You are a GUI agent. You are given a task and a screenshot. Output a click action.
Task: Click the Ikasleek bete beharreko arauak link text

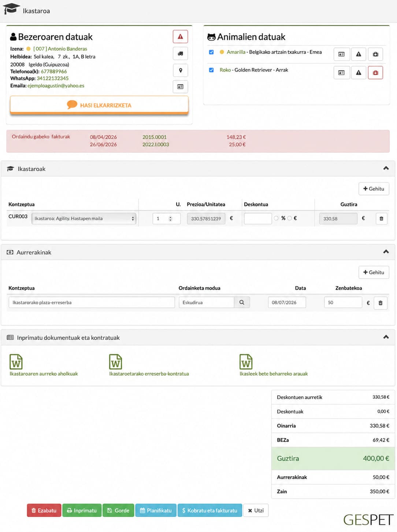tap(274, 374)
